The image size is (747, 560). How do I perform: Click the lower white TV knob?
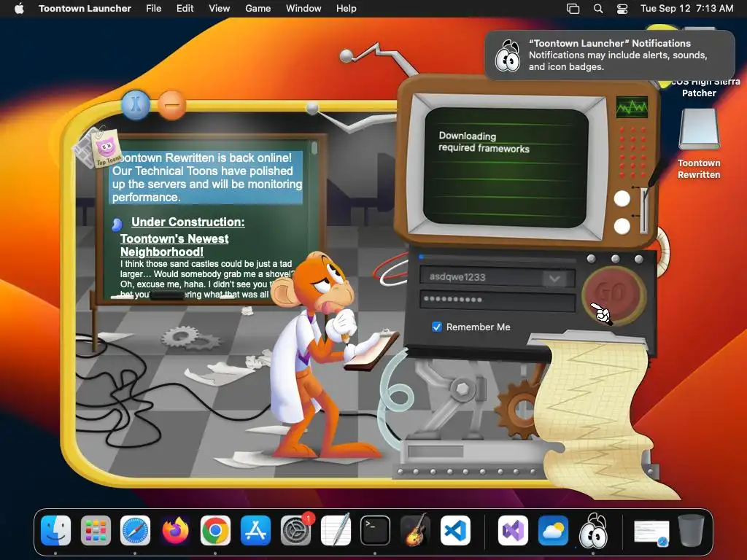click(x=622, y=226)
